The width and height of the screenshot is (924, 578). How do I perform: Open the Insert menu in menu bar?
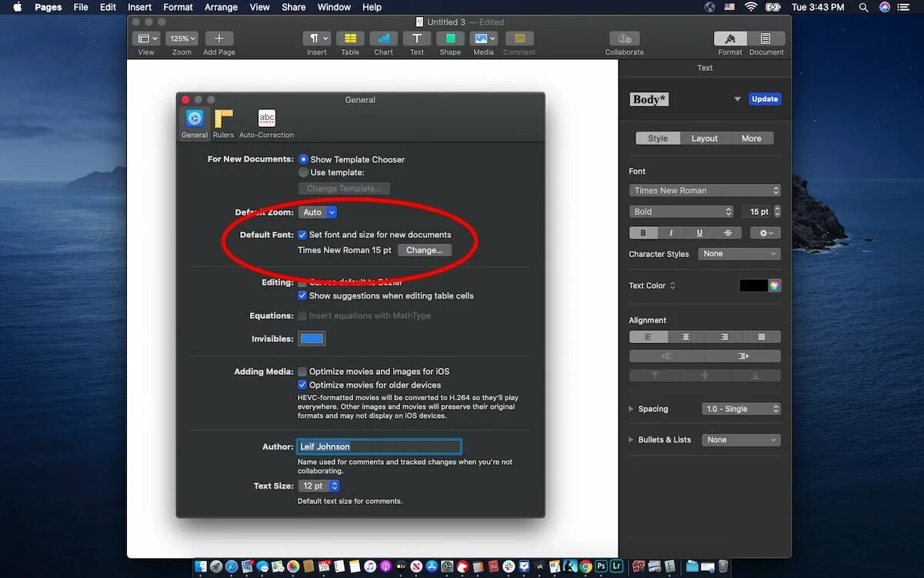pos(139,7)
